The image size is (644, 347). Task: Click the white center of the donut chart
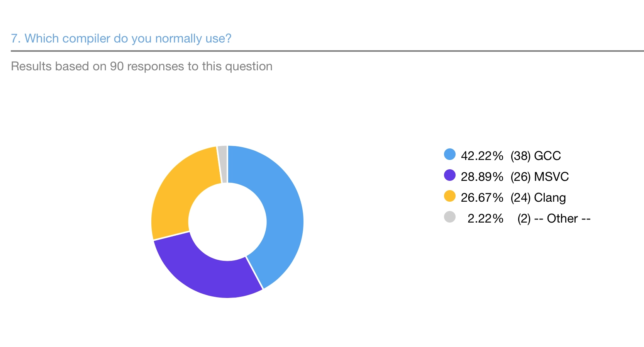(227, 222)
